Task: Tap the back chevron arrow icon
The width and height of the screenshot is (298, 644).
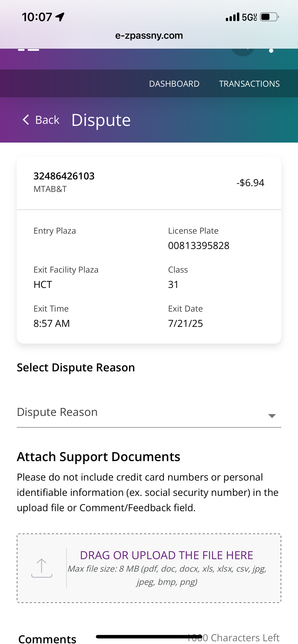Action: (26, 120)
